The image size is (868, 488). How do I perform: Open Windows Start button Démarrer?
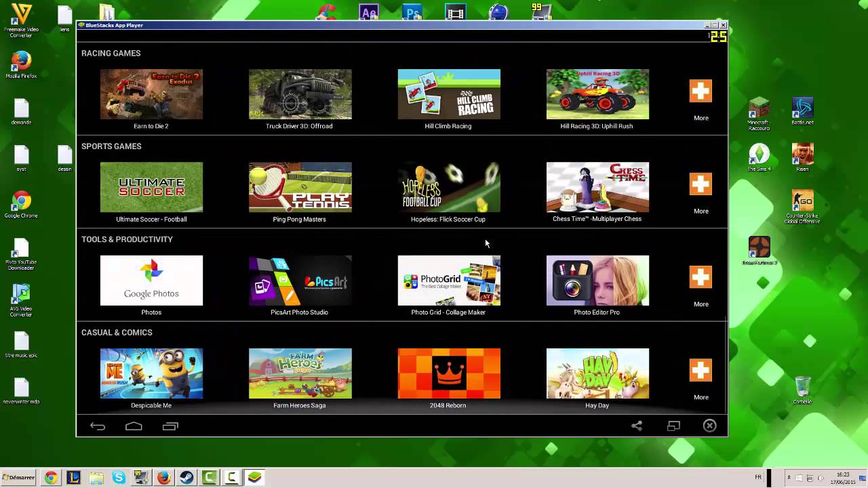coord(19,478)
